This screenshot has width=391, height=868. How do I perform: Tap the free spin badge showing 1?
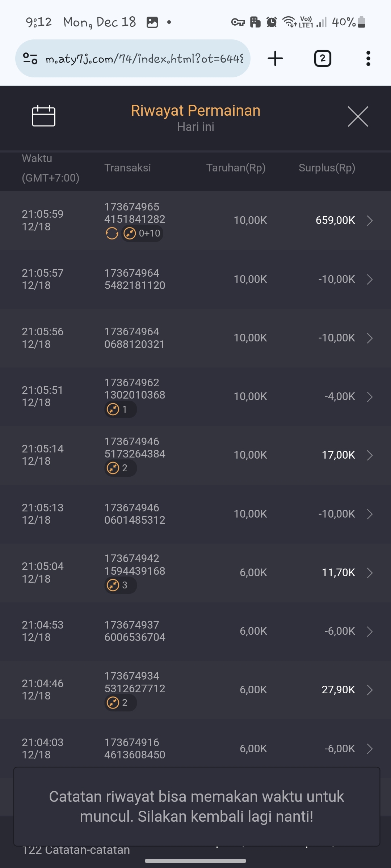pos(120,409)
